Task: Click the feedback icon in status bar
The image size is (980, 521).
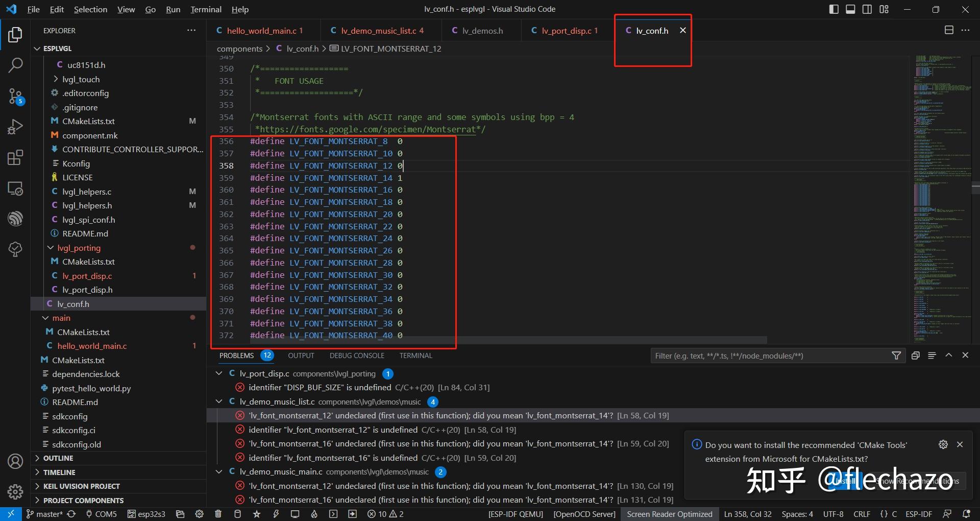Action: (947, 514)
